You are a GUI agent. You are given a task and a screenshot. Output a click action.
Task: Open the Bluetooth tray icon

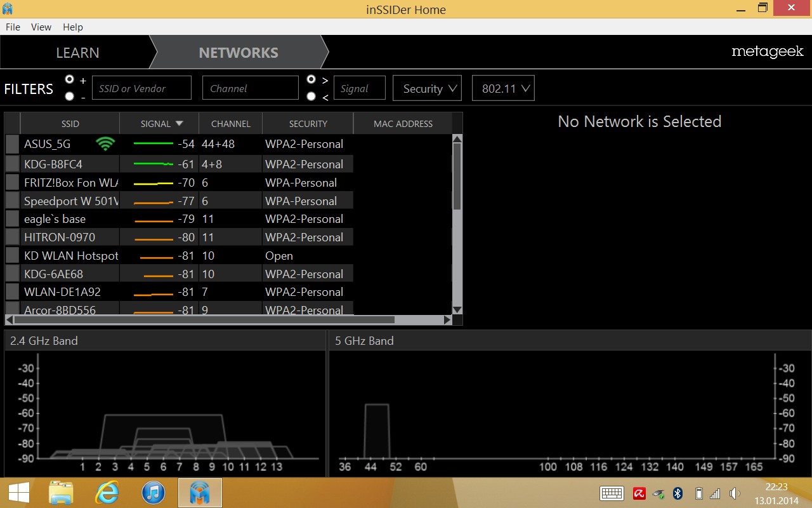click(x=678, y=493)
